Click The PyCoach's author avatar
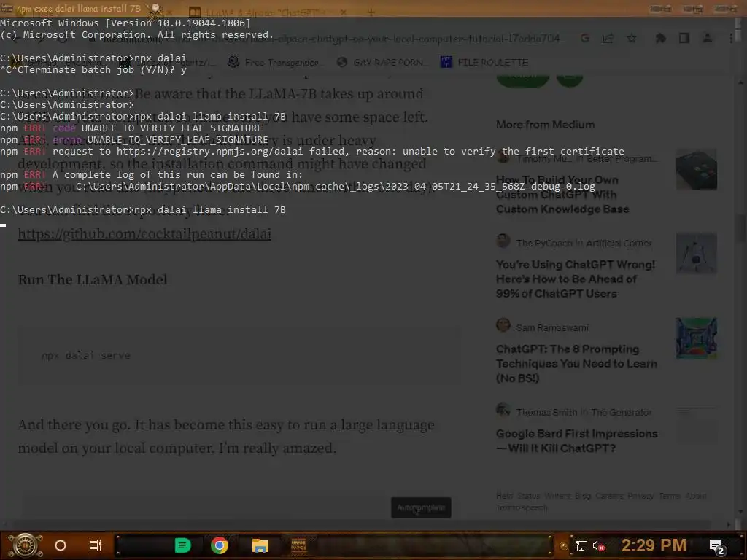Image resolution: width=747 pixels, height=560 pixels. [x=503, y=241]
